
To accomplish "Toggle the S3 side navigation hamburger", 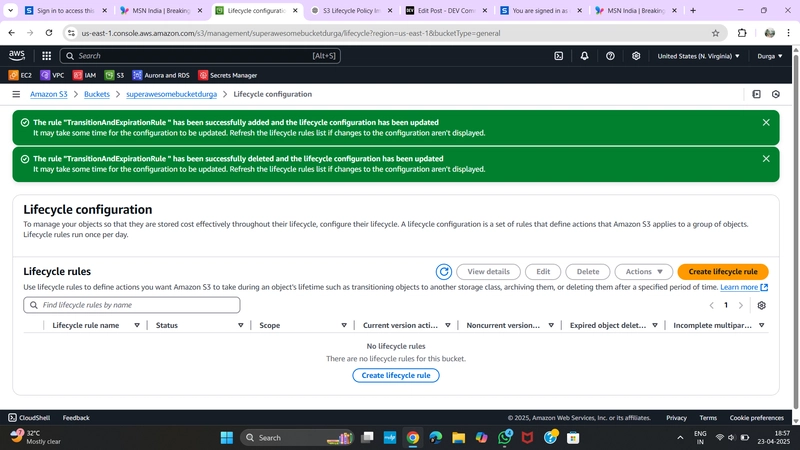I will [16, 94].
